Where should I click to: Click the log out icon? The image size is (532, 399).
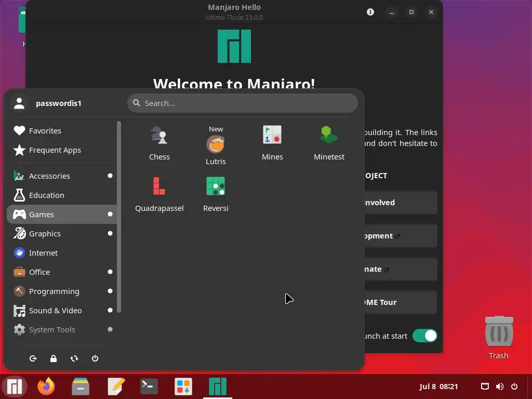[33, 358]
